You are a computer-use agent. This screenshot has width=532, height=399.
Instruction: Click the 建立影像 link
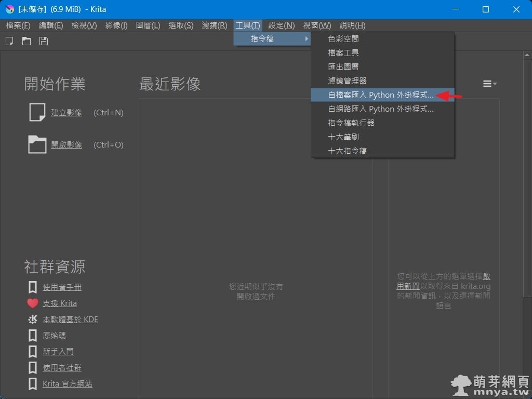tap(66, 113)
